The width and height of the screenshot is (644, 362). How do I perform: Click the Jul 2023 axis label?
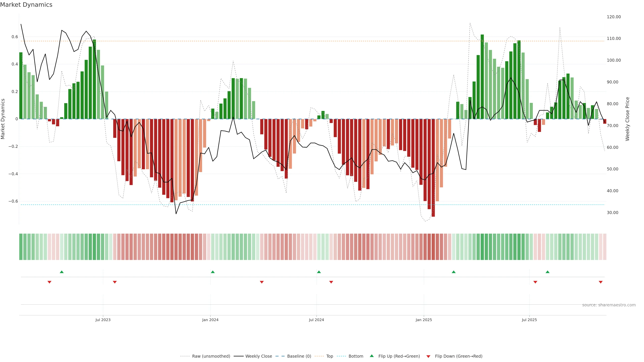(x=103, y=320)
